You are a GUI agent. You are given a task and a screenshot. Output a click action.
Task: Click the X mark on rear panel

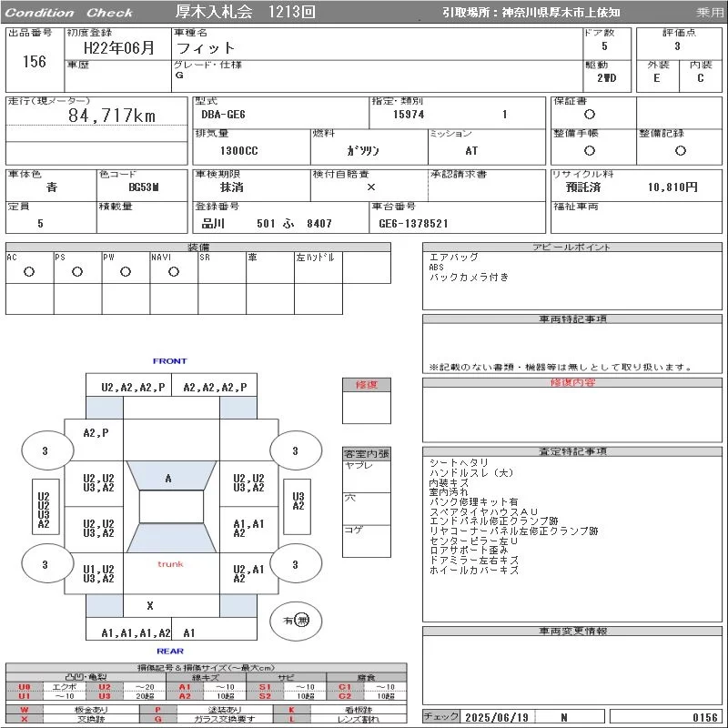150,605
